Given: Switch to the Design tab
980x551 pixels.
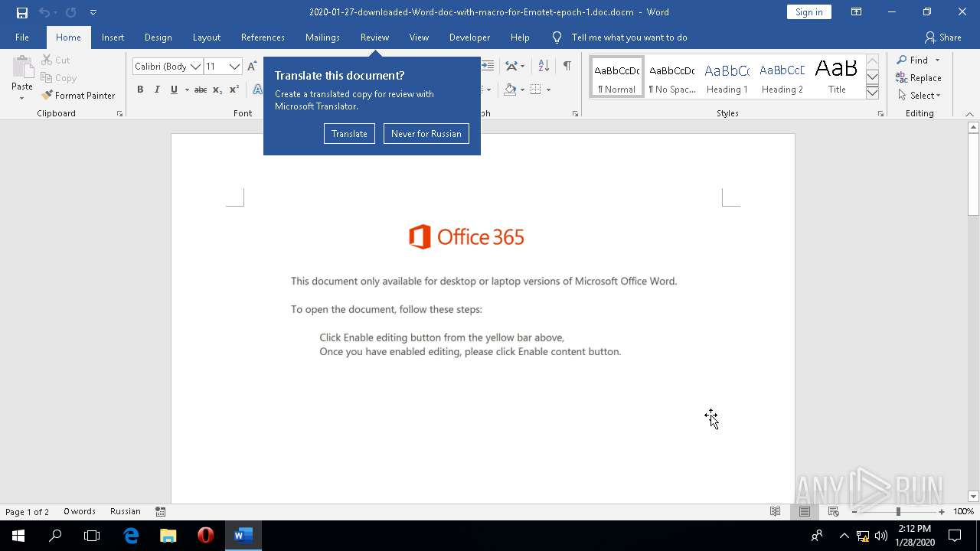Looking at the screenshot, I should 158,37.
